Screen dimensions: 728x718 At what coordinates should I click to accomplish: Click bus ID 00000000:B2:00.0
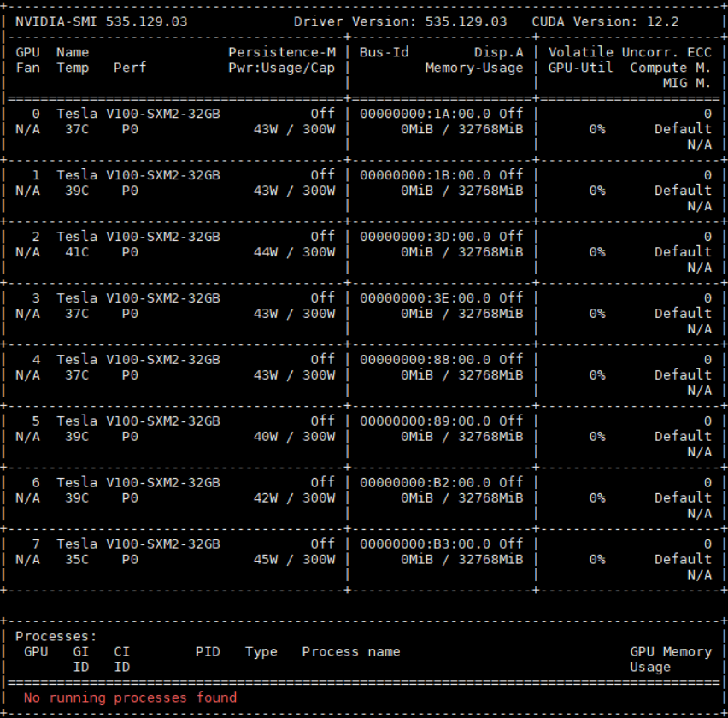[x=425, y=483]
